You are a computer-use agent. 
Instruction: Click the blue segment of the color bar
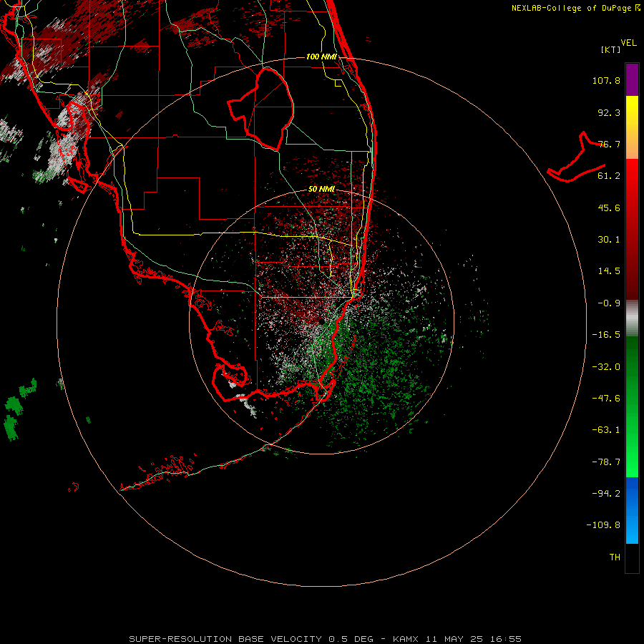click(x=632, y=510)
